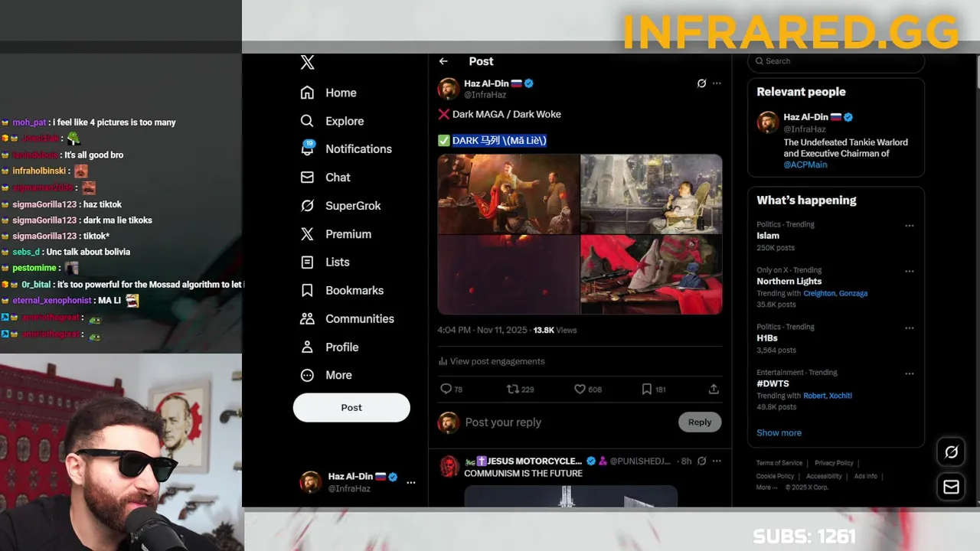Screen dimensions: 980x551
Task: Click the Jesus Motorcycle post avatar
Action: pos(449,466)
